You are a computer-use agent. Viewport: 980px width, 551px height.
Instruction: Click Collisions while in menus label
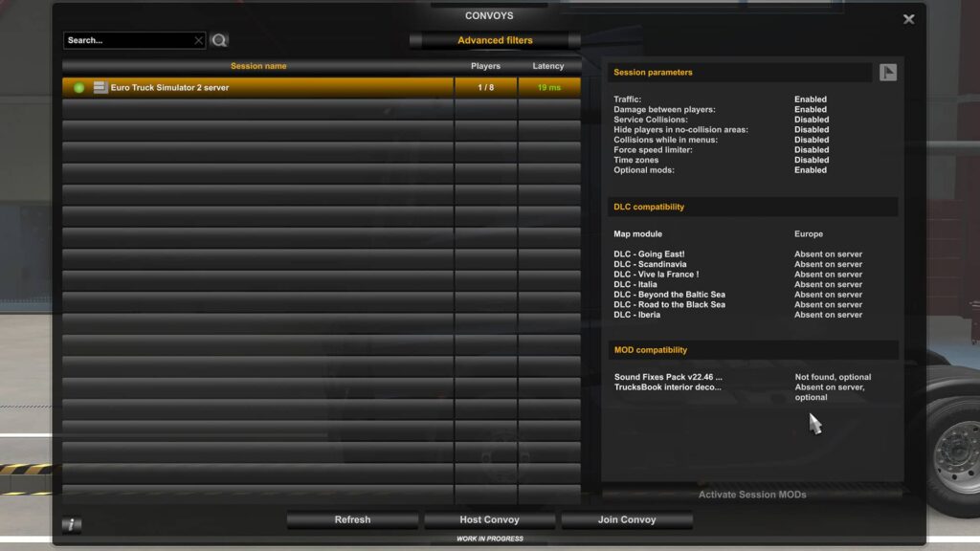point(666,140)
